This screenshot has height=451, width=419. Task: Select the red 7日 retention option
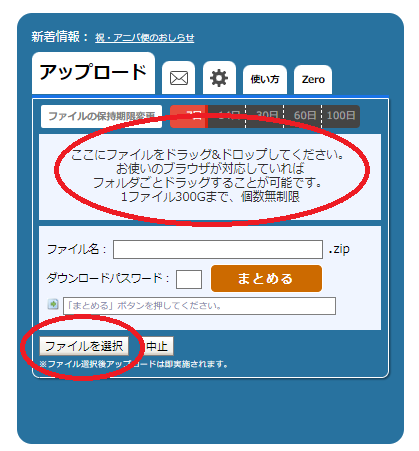(189, 116)
